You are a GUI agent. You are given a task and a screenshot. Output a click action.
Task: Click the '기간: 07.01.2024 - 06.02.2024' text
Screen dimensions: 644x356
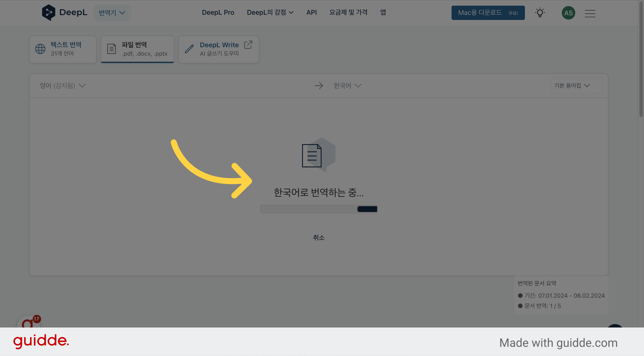pos(564,296)
